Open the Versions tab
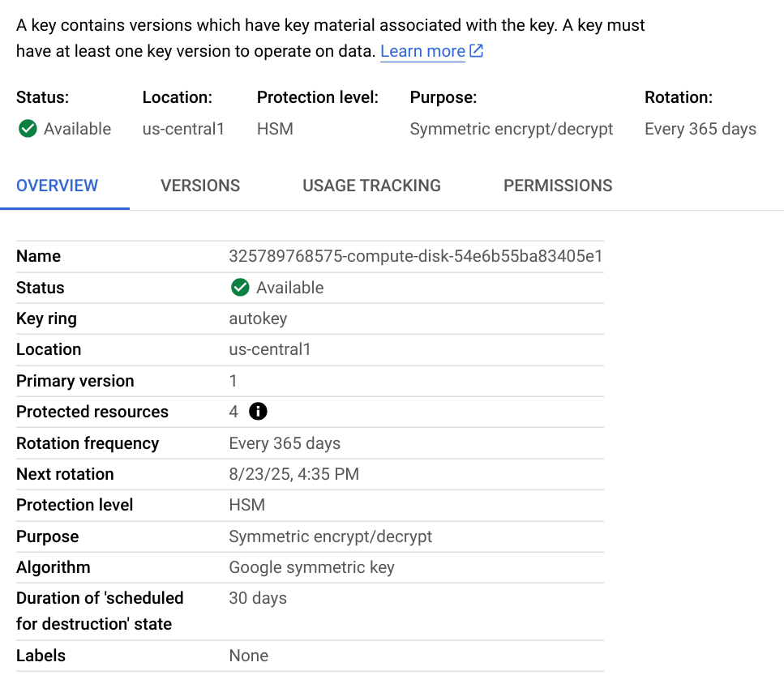Viewport: 784px width, 688px height. click(x=200, y=186)
